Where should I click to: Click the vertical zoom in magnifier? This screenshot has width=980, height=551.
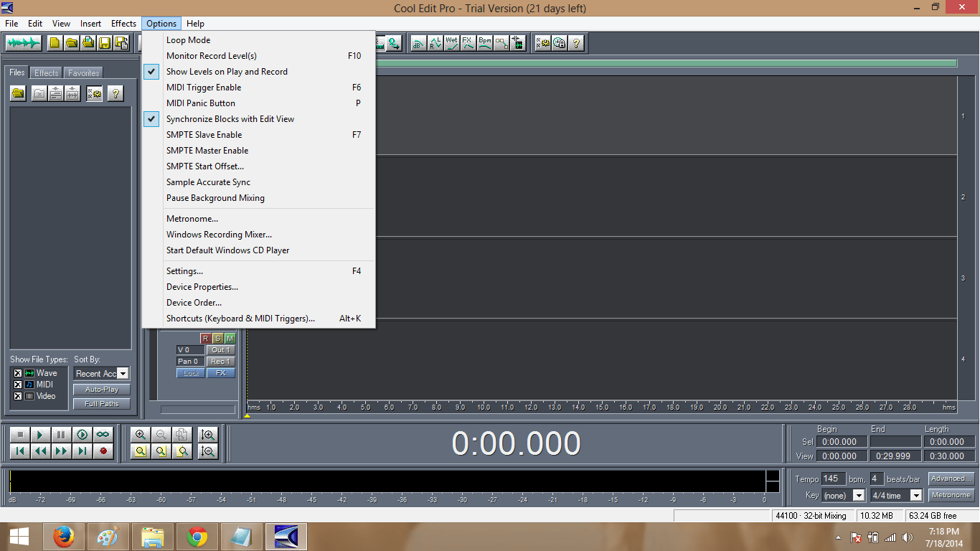coord(208,435)
